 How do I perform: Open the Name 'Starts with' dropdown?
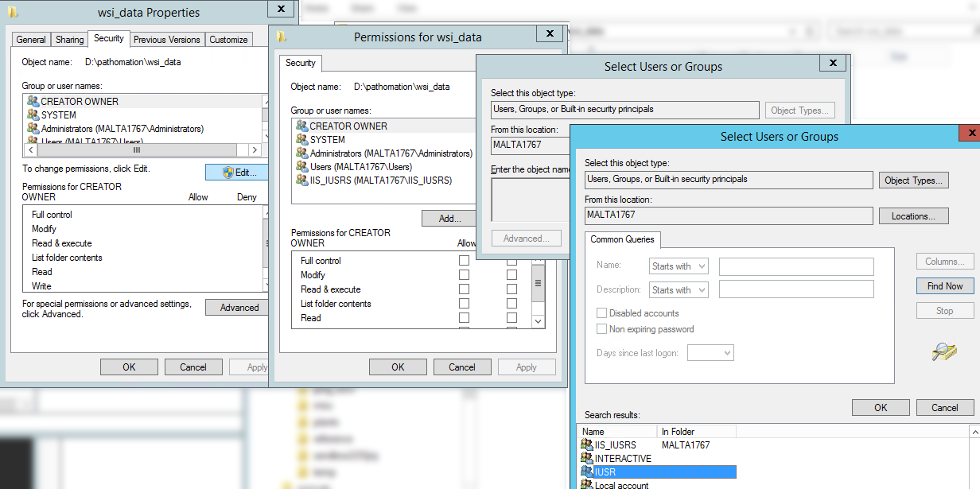coord(679,266)
